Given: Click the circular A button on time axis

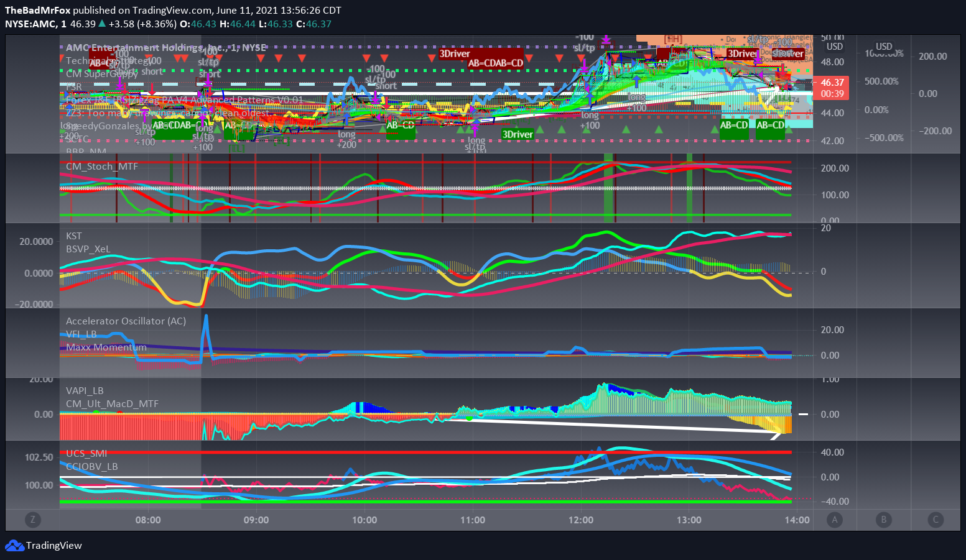Looking at the screenshot, I should coord(835,520).
